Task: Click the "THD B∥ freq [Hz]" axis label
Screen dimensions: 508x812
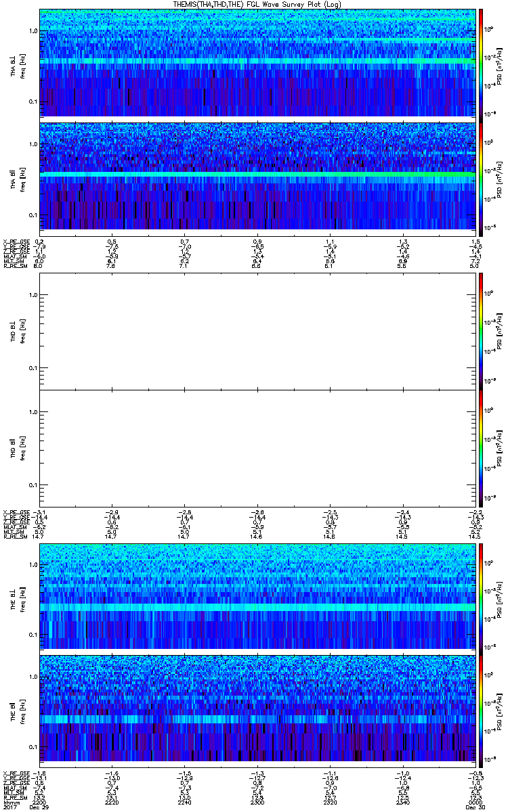Action: coord(18,449)
